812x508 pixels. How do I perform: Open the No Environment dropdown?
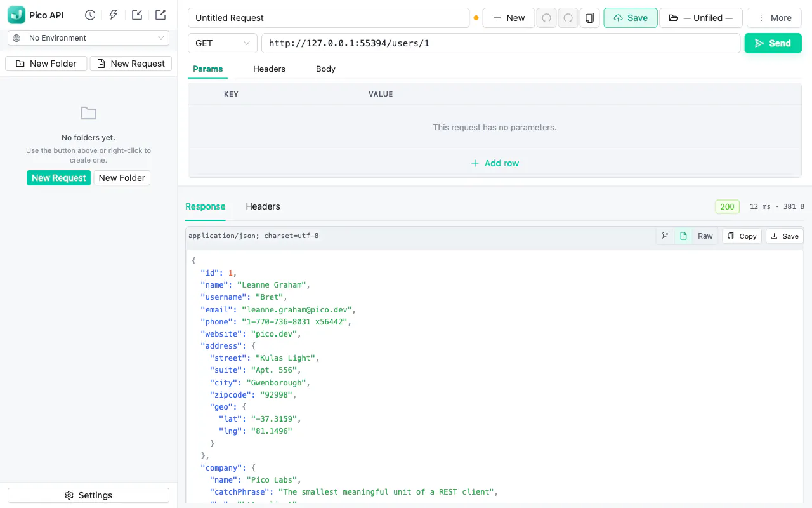pos(88,38)
